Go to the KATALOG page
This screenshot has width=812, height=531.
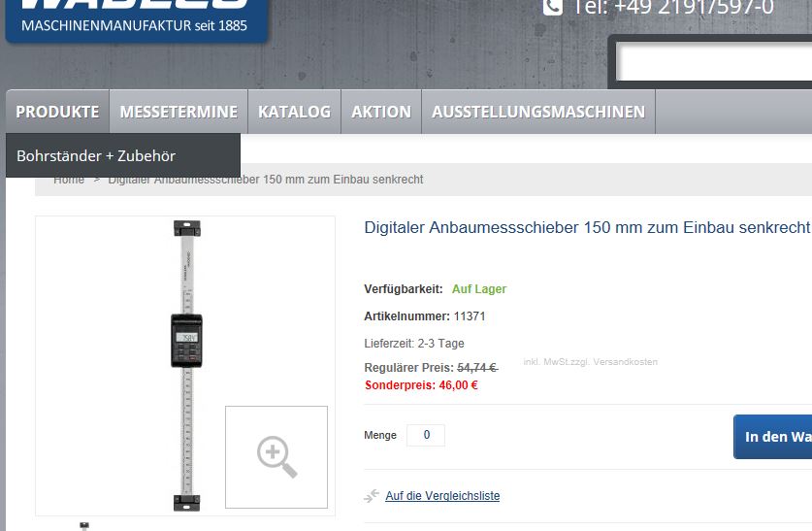coord(295,112)
